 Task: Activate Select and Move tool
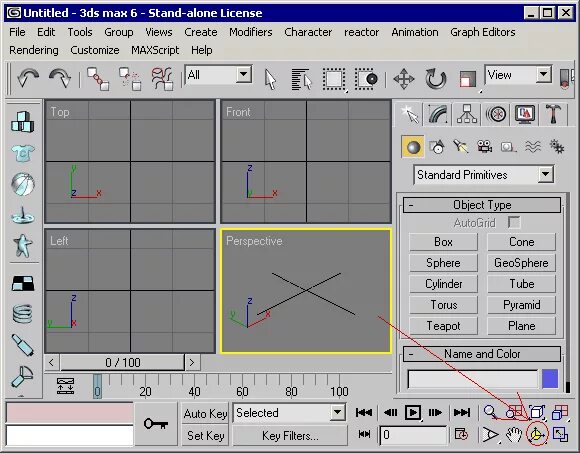pos(404,79)
